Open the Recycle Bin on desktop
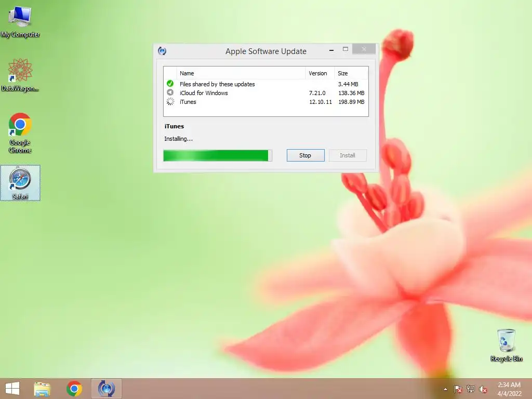This screenshot has height=399, width=532. tap(506, 345)
